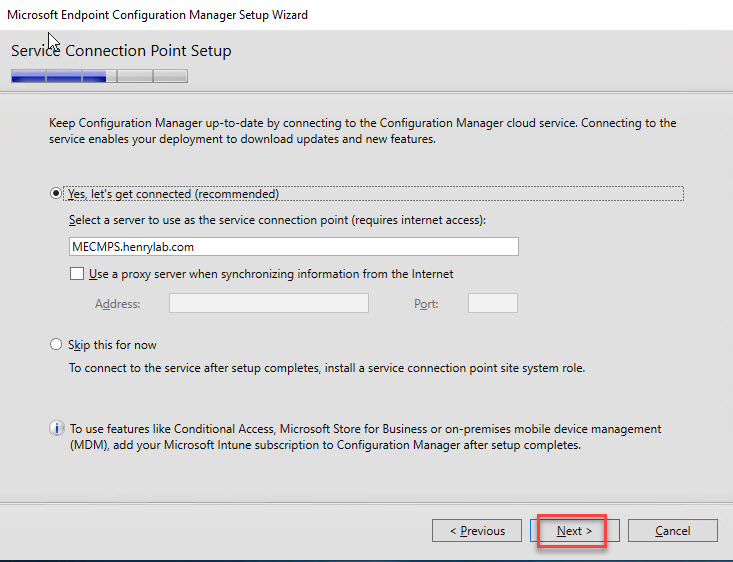Click the information icon beside Intune note
Image resolution: width=733 pixels, height=562 pixels.
[57, 429]
